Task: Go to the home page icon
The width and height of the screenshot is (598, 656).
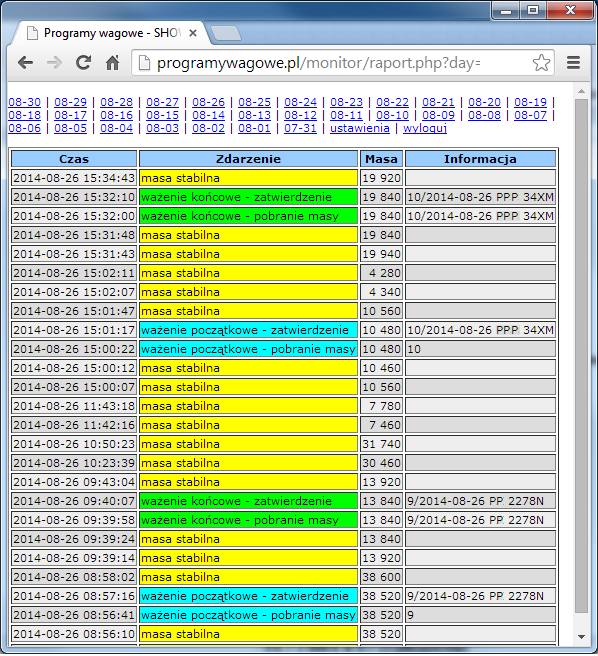Action: 112,63
